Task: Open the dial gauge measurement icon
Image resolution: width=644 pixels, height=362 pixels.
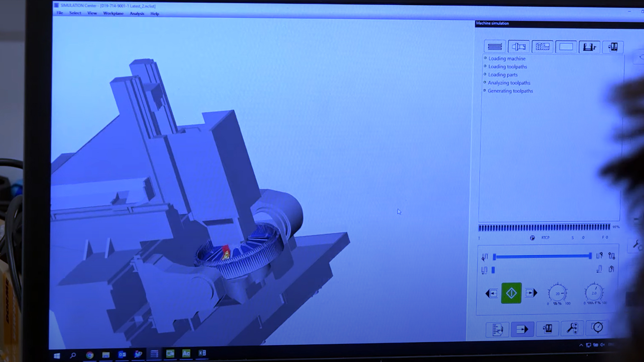Action: pos(598,327)
